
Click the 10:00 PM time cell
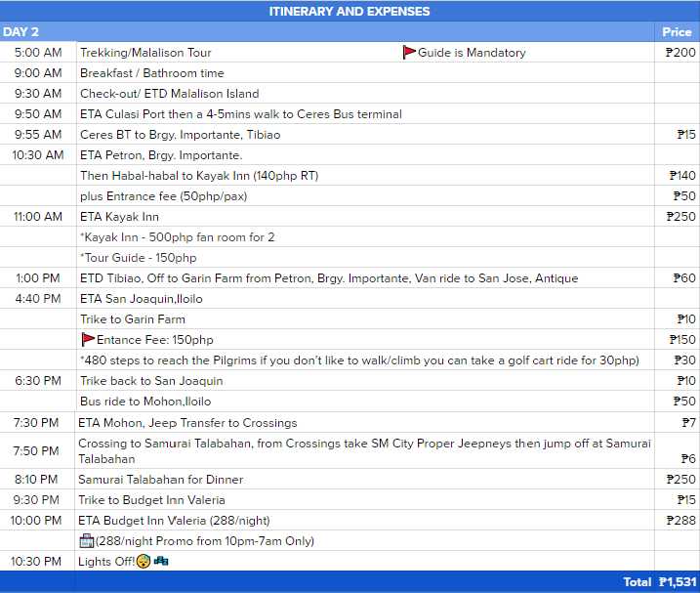[37, 520]
